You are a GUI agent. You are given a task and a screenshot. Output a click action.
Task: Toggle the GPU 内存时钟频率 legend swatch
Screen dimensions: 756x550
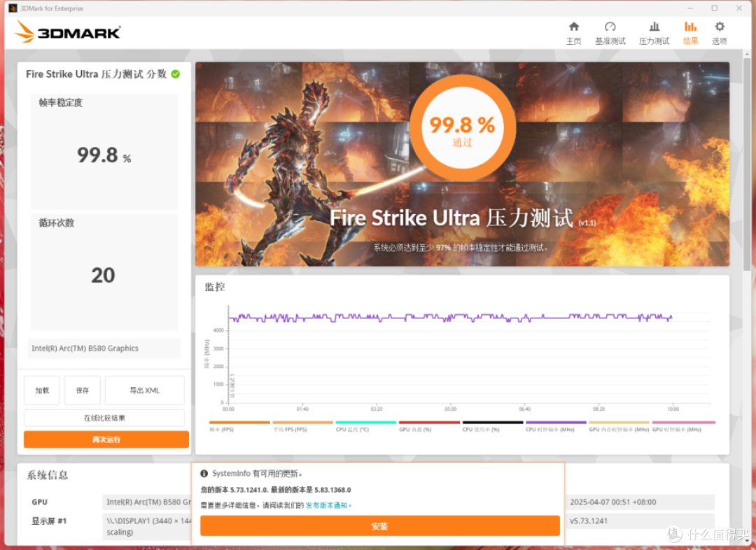click(619, 422)
